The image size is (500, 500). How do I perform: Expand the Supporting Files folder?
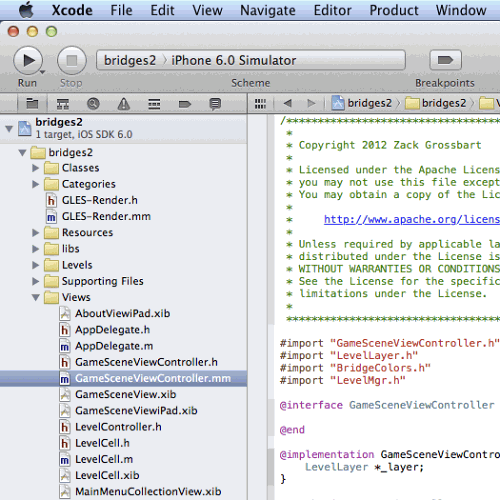pos(36,281)
